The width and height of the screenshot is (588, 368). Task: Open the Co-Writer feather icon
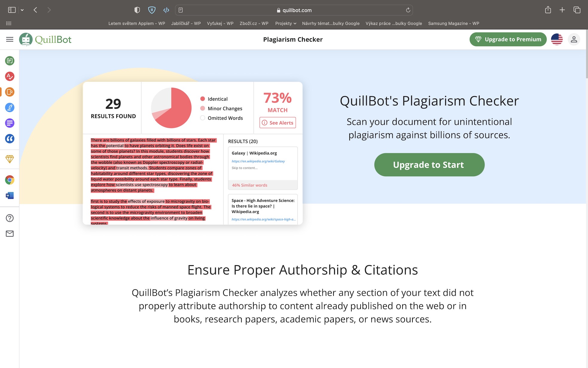(10, 107)
